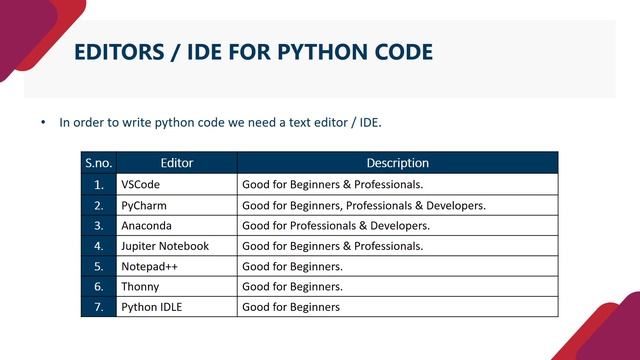Click the serial number cell '6.'

(99, 287)
